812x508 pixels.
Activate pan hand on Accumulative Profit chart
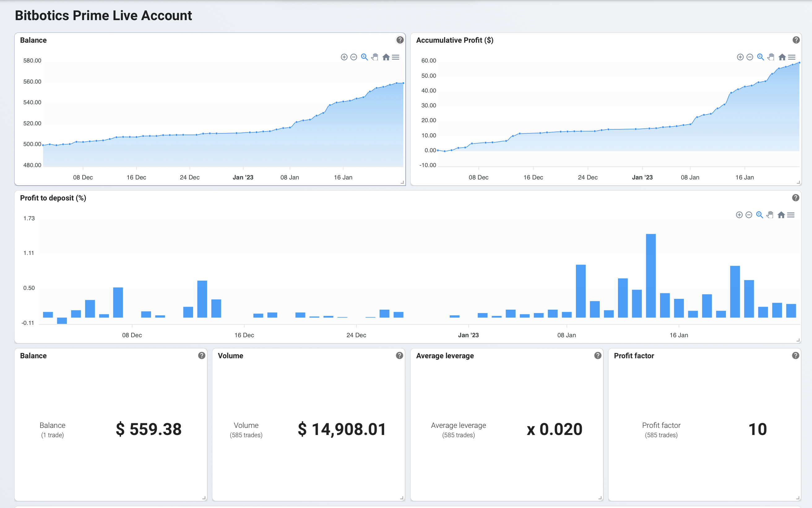click(x=771, y=57)
